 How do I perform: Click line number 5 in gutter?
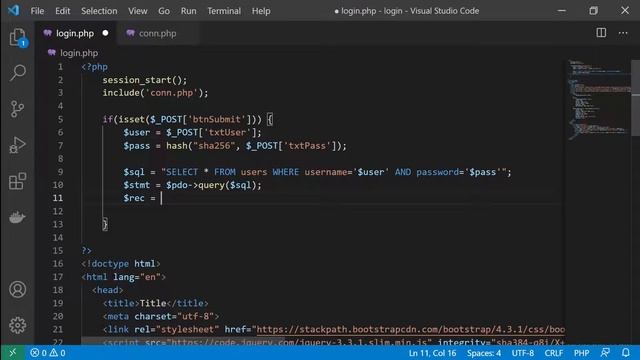60,119
